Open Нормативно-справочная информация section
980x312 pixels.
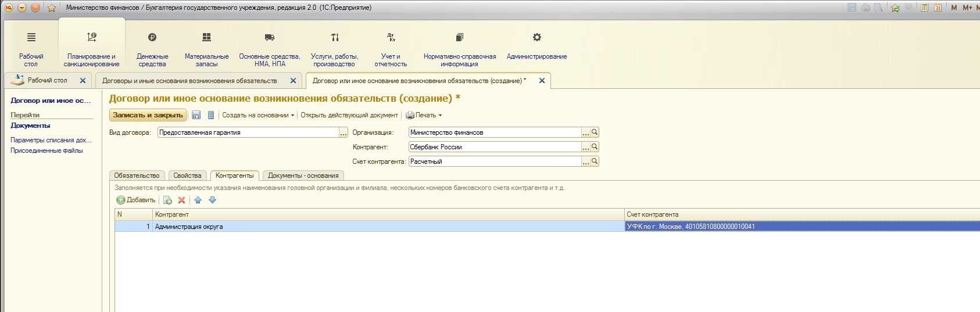click(x=459, y=50)
